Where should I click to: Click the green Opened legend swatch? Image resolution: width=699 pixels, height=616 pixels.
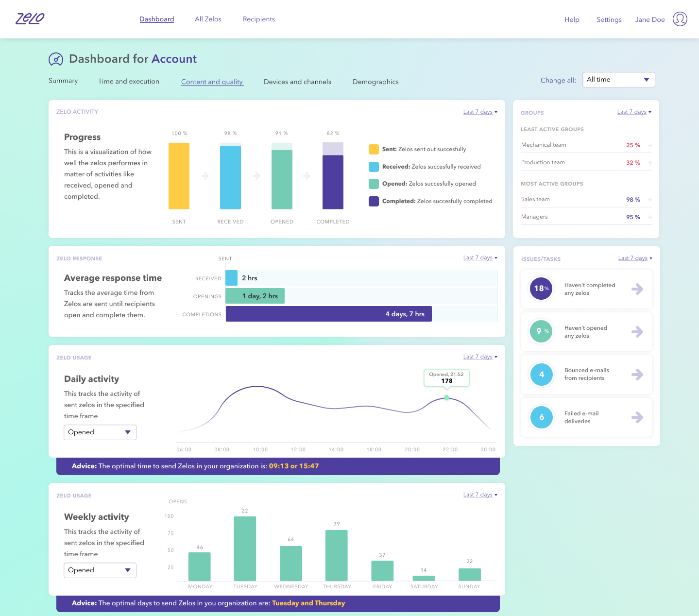click(x=374, y=184)
